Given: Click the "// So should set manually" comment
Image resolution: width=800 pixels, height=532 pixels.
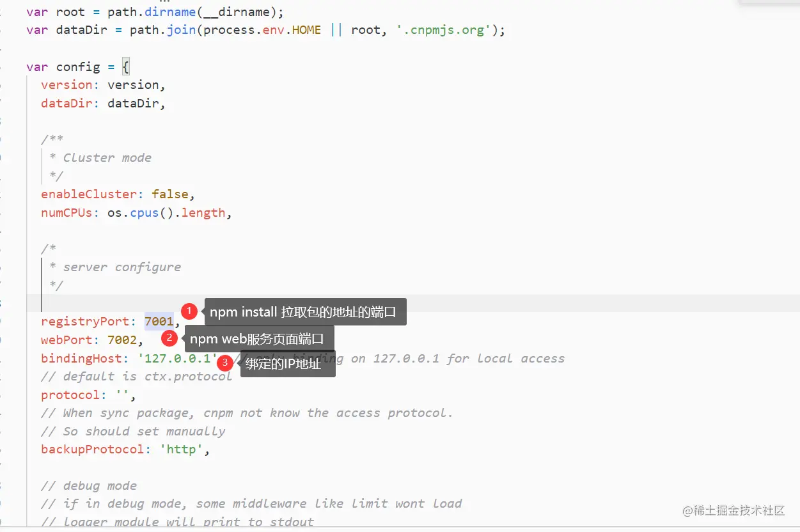Looking at the screenshot, I should point(133,431).
